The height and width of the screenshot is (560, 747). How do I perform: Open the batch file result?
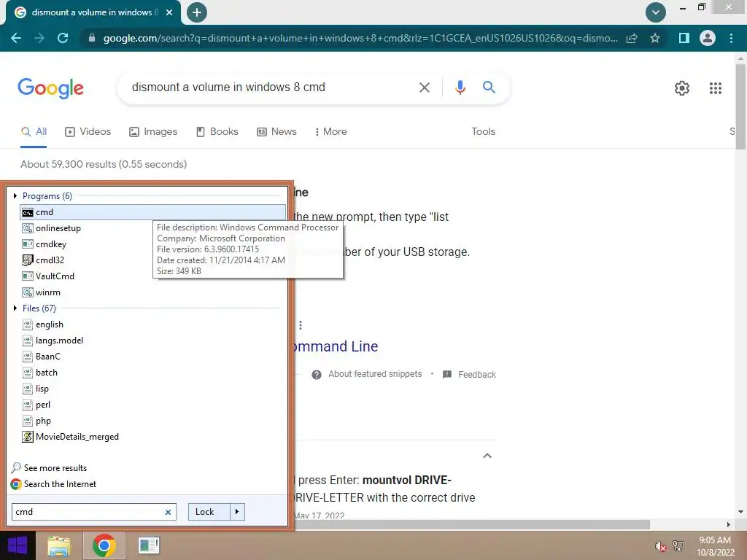40,373
